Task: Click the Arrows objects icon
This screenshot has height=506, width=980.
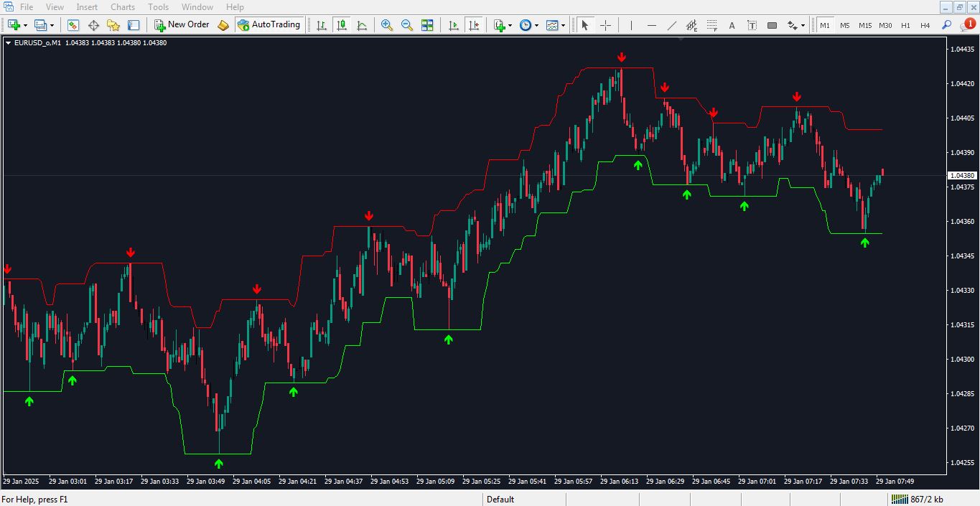Action: tap(793, 25)
